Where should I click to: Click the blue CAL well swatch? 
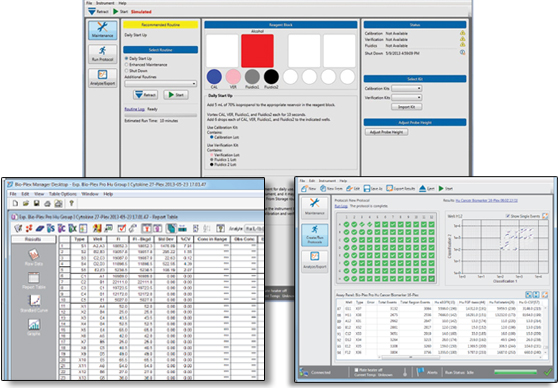[x=214, y=77]
